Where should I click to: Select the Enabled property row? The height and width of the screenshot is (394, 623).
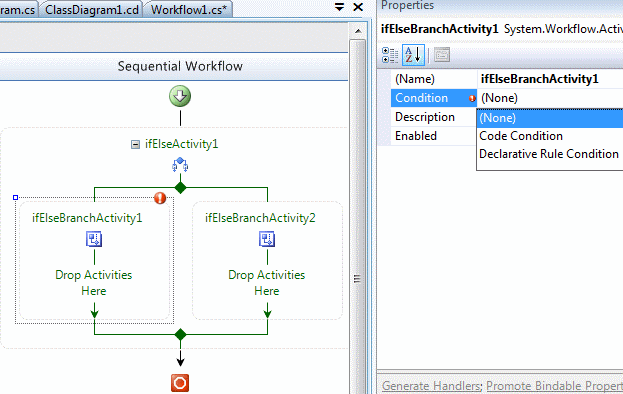pyautogui.click(x=433, y=136)
